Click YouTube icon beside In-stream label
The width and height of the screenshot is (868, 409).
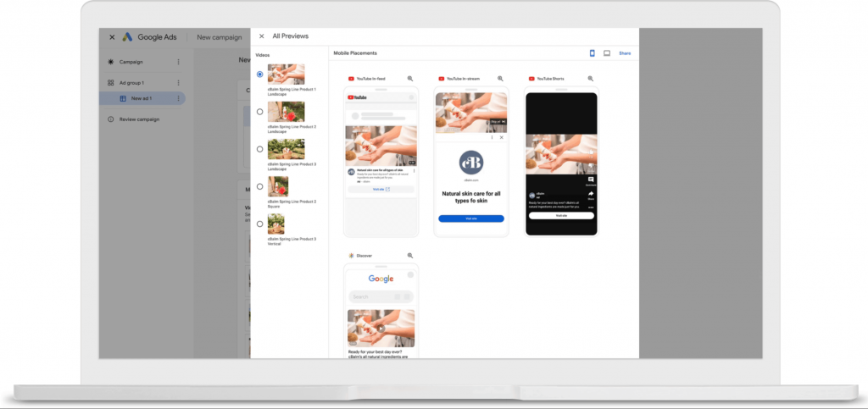(x=441, y=79)
